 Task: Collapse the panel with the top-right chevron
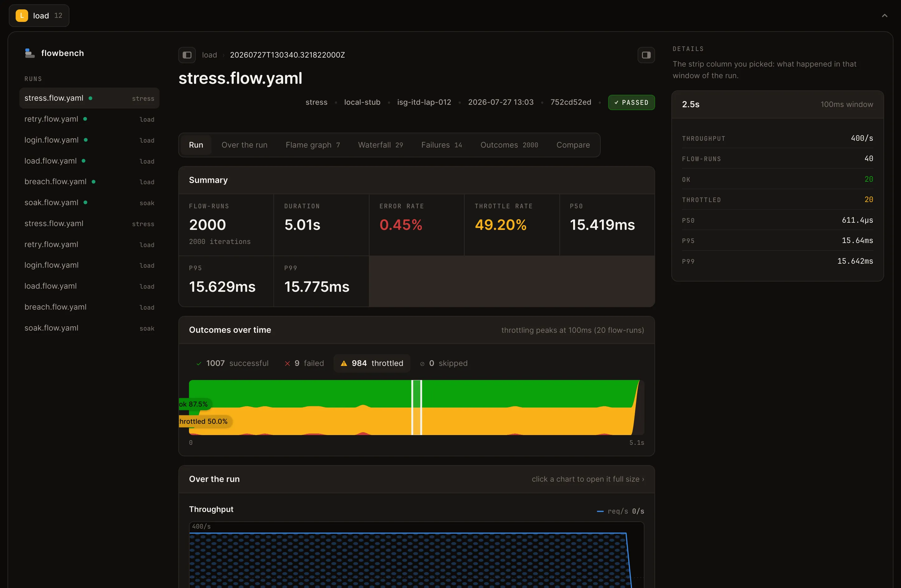884,16
